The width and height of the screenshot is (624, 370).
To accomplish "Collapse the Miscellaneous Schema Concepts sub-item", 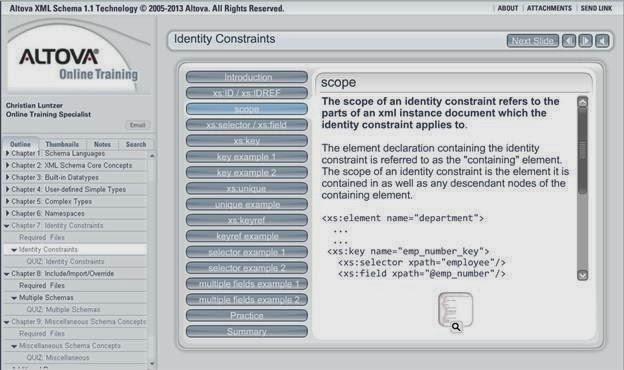I will [14, 346].
